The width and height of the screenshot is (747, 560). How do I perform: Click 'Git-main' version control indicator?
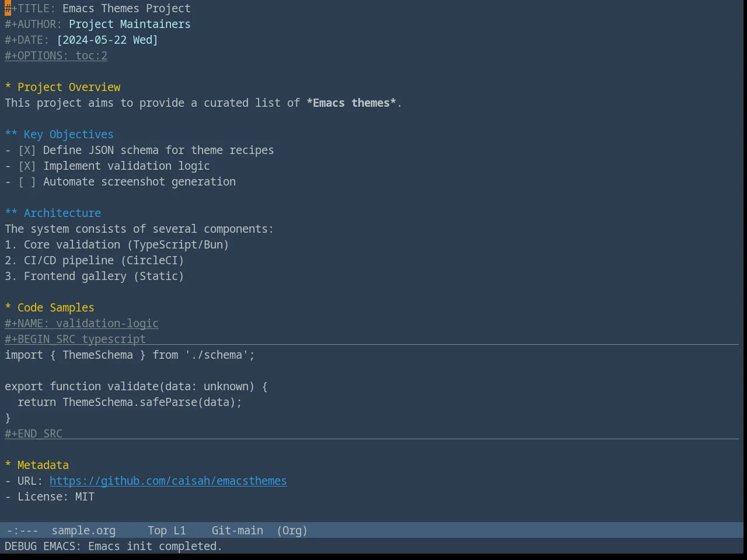tap(238, 530)
